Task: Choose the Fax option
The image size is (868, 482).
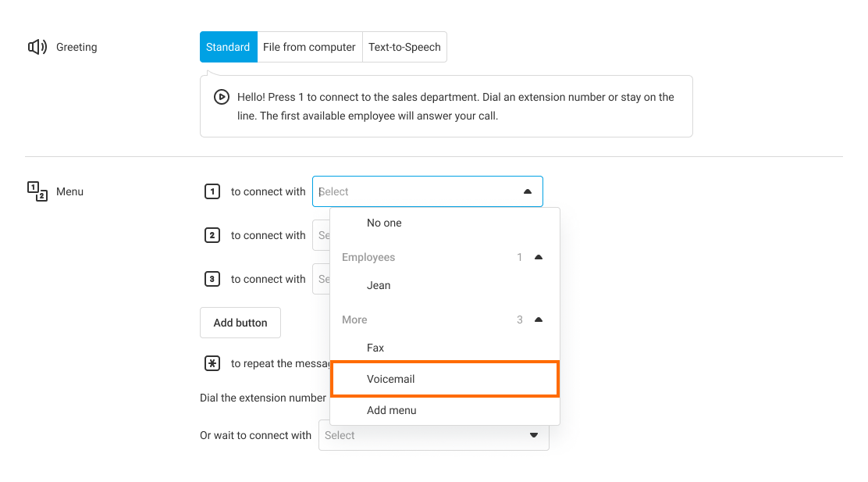Action: 375,348
